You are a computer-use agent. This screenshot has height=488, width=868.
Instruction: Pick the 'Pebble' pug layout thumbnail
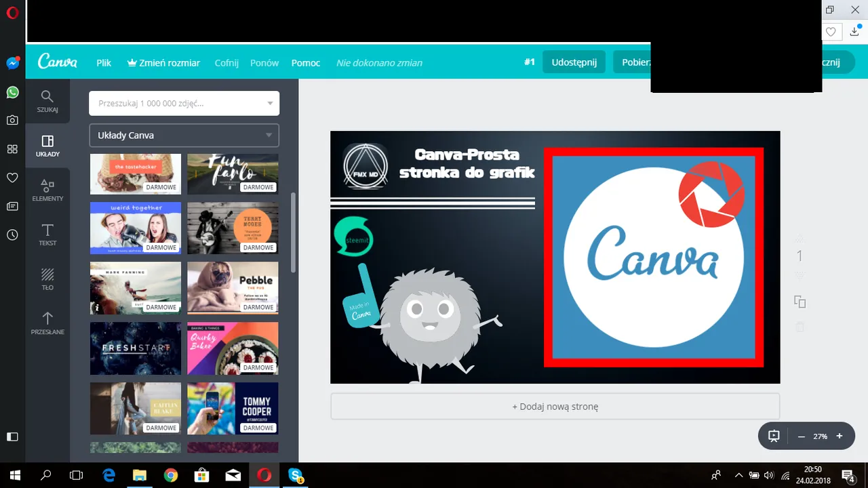[233, 288]
